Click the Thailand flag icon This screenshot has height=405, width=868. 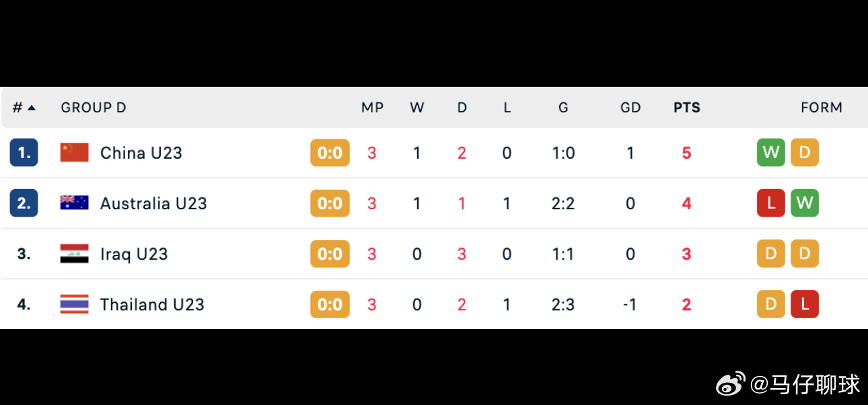pos(74,304)
